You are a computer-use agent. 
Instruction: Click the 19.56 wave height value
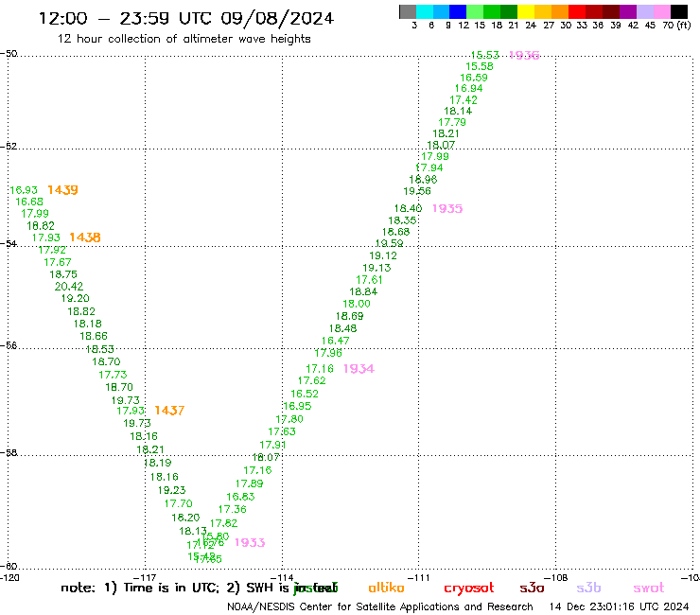coord(417,191)
